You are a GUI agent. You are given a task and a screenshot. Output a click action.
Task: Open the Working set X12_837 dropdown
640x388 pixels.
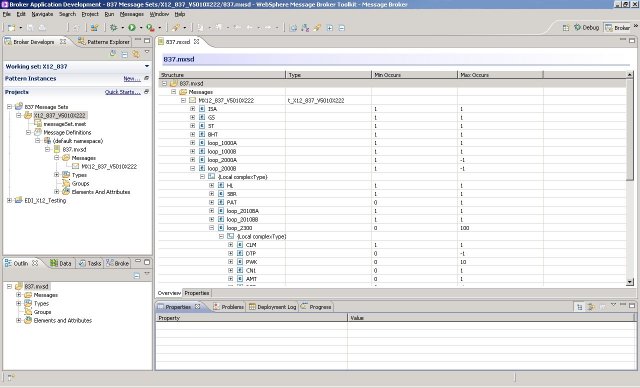(147, 66)
